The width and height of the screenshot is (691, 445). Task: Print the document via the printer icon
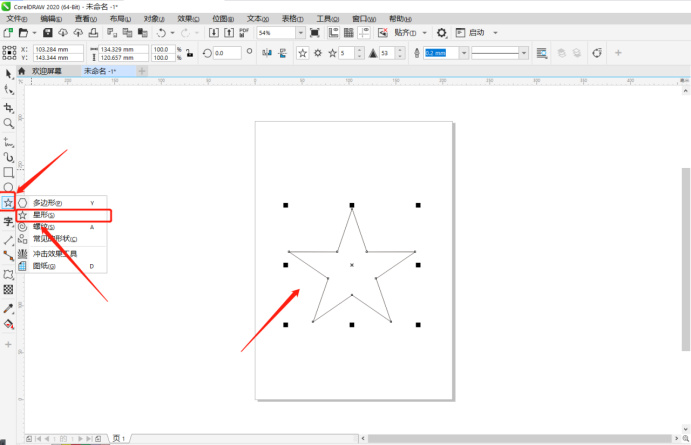pyautogui.click(x=93, y=33)
